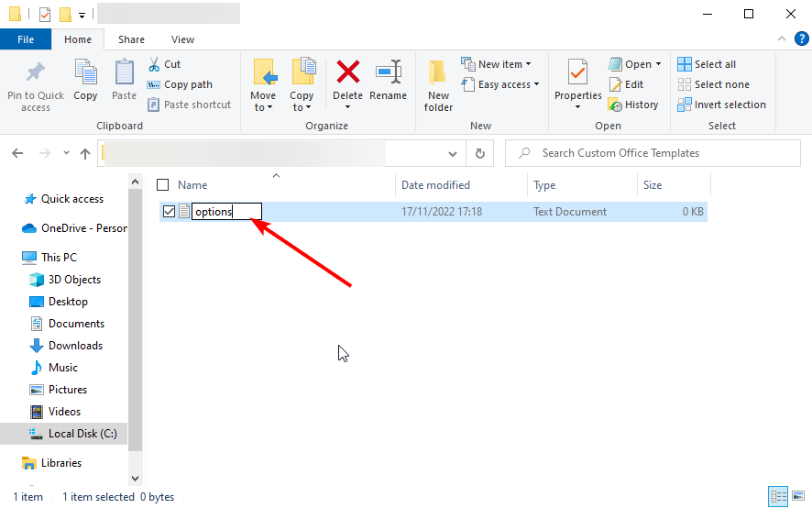The image size is (812, 508).
Task: Expand the address bar history dropdown
Action: point(453,153)
